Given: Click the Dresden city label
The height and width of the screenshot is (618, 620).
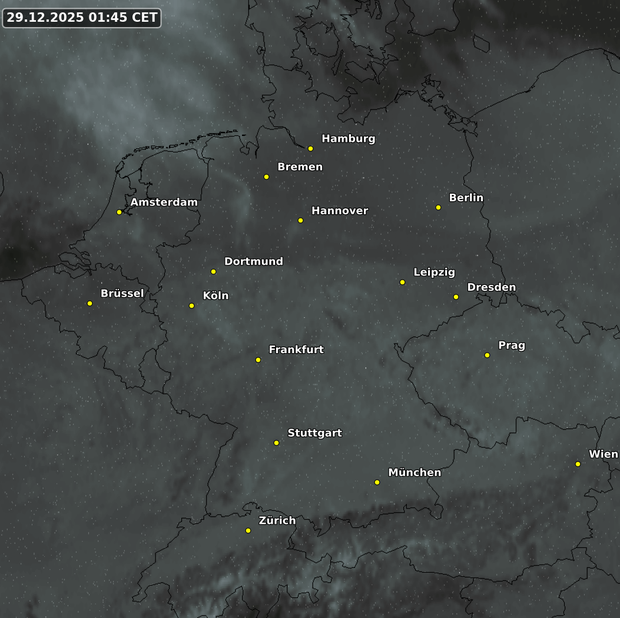Looking at the screenshot, I should click(491, 288).
